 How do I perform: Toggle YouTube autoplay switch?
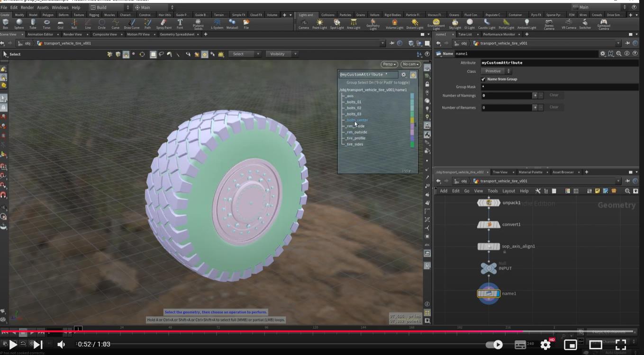(495, 345)
